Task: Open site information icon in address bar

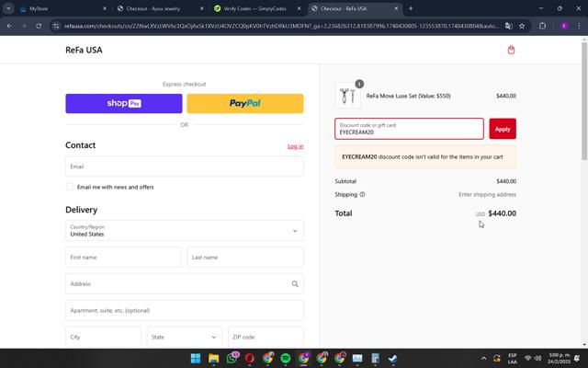Action: [x=56, y=26]
